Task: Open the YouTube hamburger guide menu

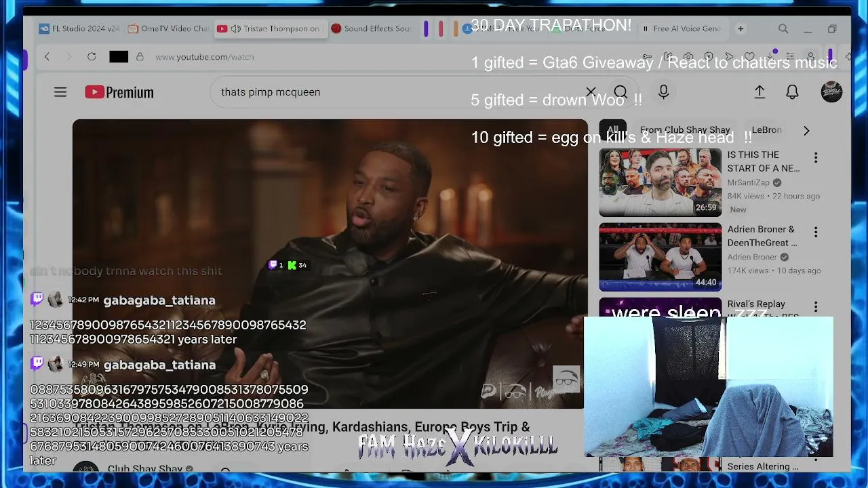Action: [60, 92]
